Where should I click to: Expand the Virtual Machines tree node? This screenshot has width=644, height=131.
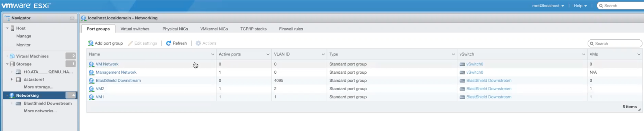point(7,56)
